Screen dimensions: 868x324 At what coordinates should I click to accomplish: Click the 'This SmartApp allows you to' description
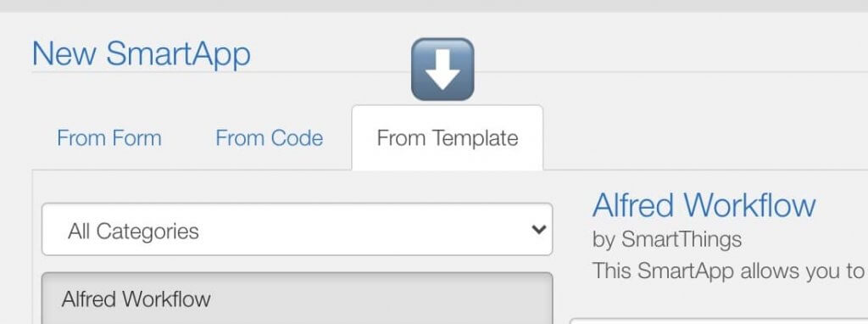click(x=728, y=271)
